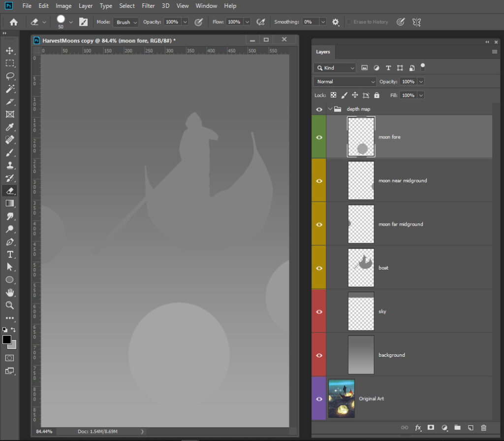
Task: Select the Eyedropper tool
Action: (9, 127)
